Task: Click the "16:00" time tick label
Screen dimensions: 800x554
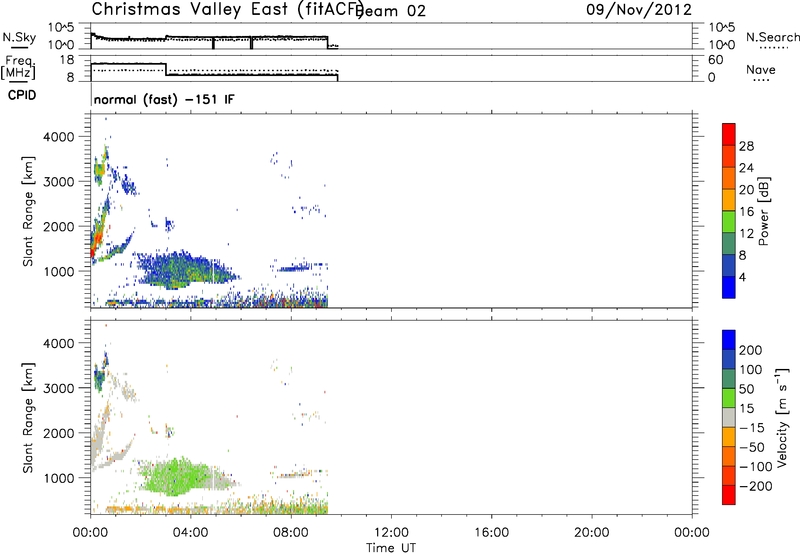Action: click(491, 533)
